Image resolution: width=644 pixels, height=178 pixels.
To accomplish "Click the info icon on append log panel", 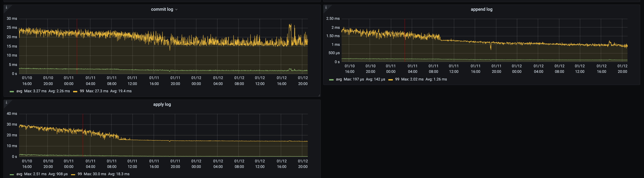I will coord(326,7).
